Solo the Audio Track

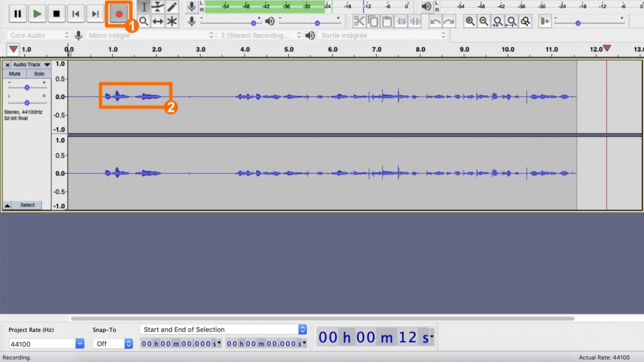coord(39,74)
